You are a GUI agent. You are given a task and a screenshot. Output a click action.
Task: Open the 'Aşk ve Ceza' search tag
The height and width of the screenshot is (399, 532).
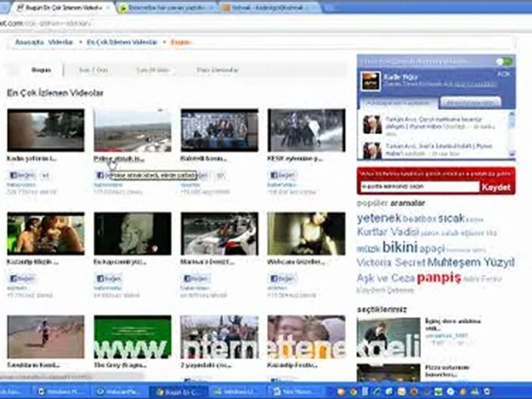tap(386, 278)
